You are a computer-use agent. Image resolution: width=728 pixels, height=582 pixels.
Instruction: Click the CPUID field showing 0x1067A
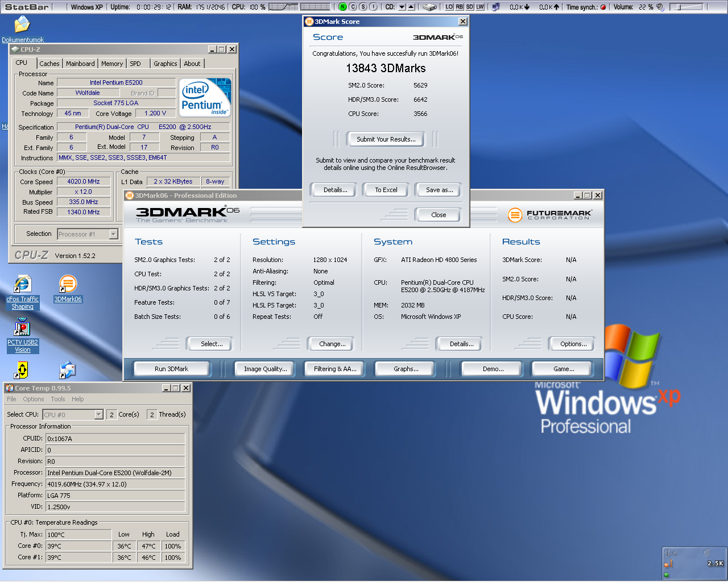coord(115,439)
